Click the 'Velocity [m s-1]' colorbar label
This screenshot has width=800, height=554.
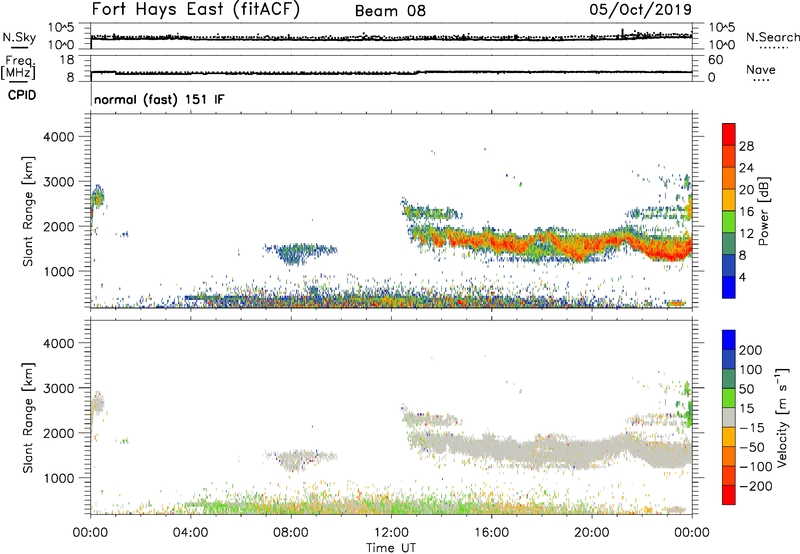pyautogui.click(x=782, y=417)
